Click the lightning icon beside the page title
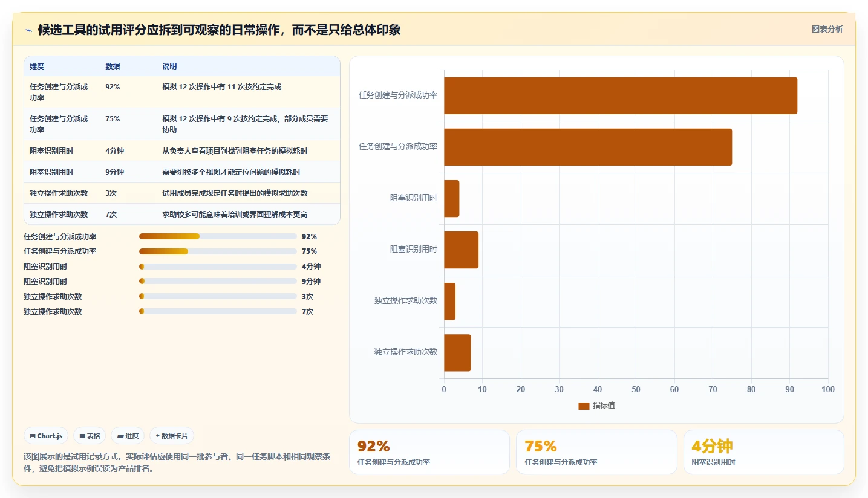Screen dimensions: 868x498 click(x=28, y=30)
